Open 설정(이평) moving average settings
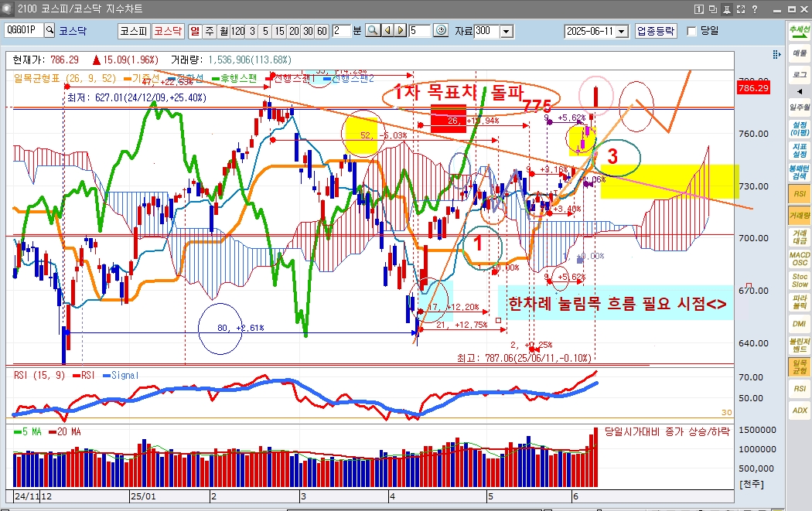The image size is (812, 511). tap(800, 129)
